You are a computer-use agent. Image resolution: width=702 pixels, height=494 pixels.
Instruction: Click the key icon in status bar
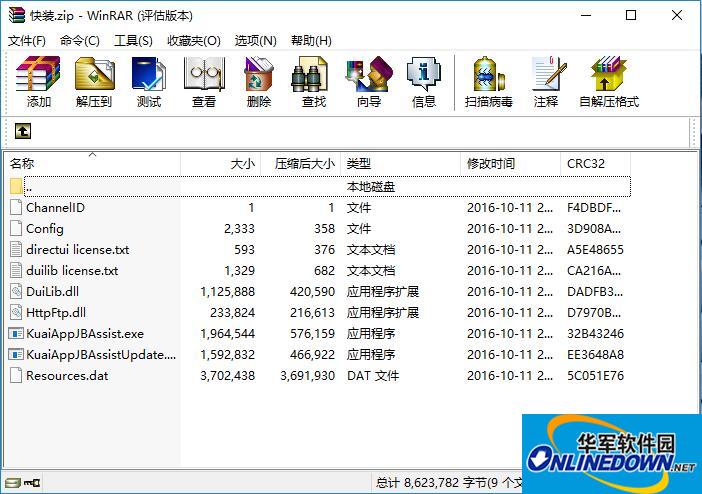31,482
